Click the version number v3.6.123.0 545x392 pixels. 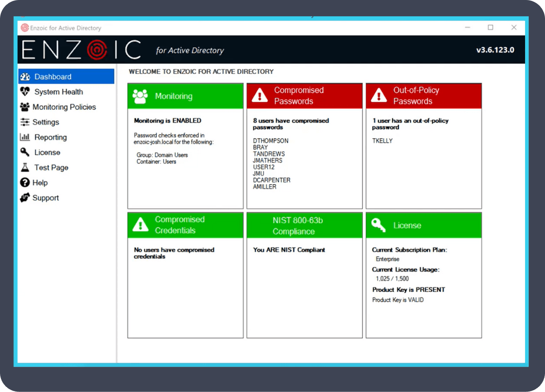coord(495,50)
